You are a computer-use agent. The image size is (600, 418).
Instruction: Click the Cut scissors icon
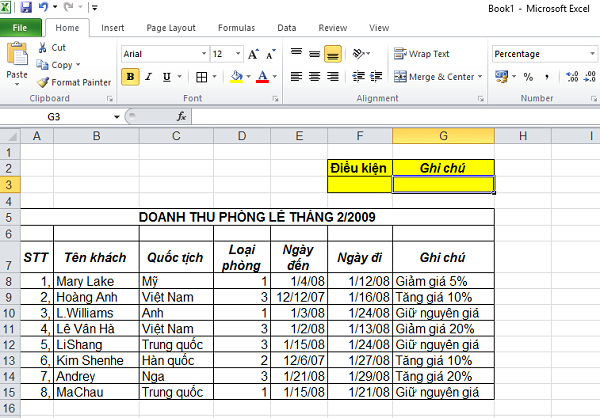pos(43,47)
